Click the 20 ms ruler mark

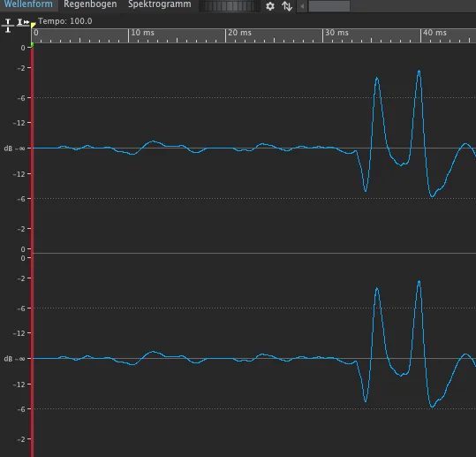click(240, 33)
